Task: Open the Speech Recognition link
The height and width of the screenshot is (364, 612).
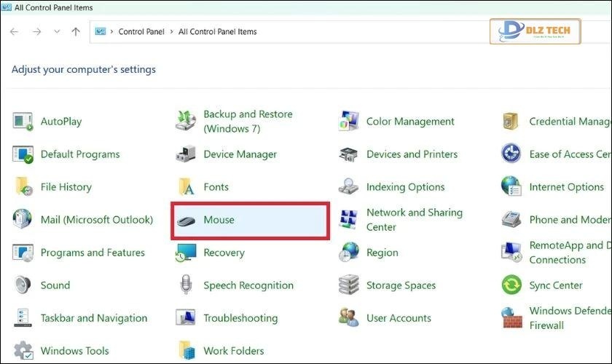Action: (x=248, y=285)
